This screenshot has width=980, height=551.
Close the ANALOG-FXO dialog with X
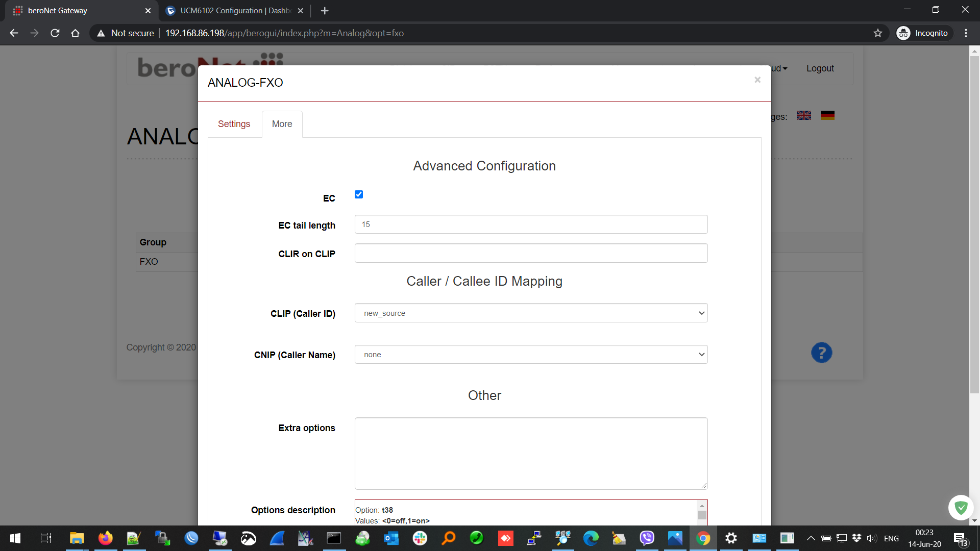point(757,80)
